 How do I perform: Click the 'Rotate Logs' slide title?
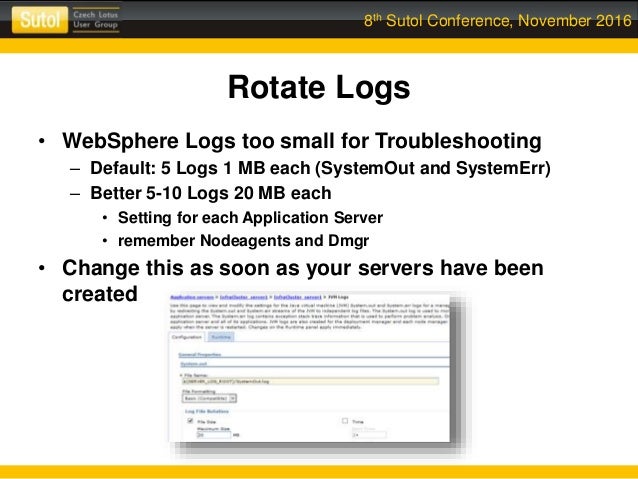click(319, 87)
